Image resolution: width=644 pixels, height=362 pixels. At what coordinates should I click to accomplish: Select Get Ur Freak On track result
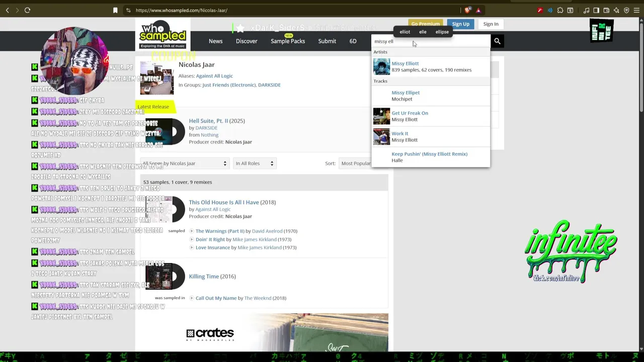tap(430, 116)
